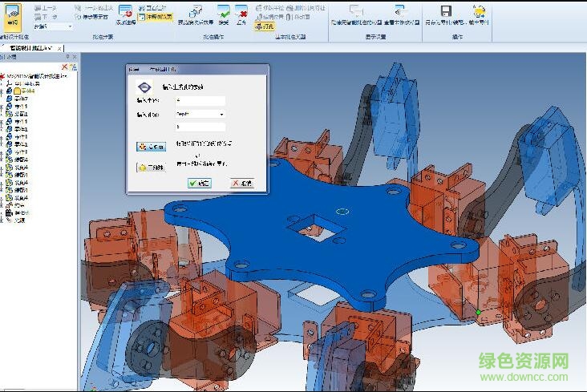The width and height of the screenshot is (587, 392).
Task: Open the dropdown below the ribbon's left arrows
Action: click(x=52, y=26)
